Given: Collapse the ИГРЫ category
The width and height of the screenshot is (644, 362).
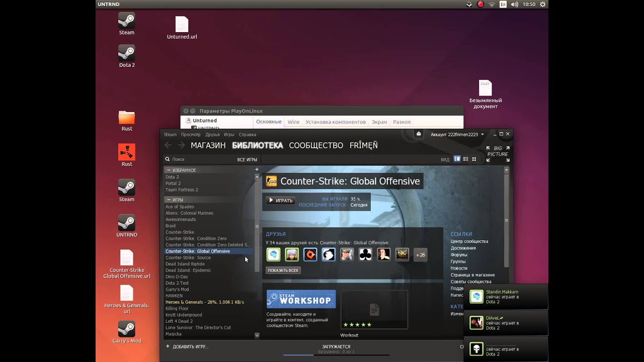Looking at the screenshot, I should (x=169, y=200).
